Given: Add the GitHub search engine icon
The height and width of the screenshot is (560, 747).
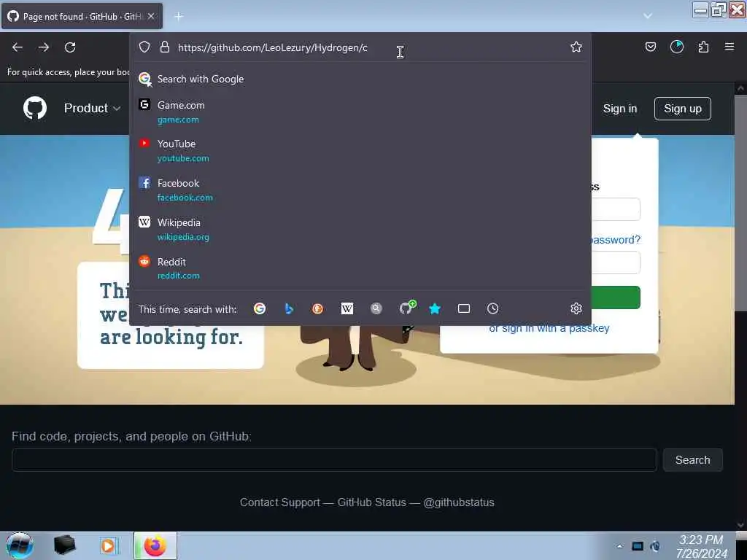Looking at the screenshot, I should pyautogui.click(x=407, y=308).
